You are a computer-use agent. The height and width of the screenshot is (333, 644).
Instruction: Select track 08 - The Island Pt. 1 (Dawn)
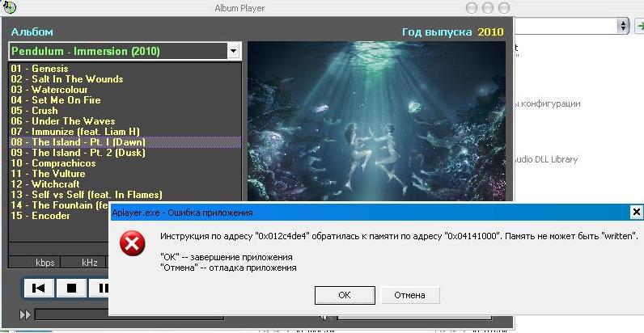(x=125, y=142)
